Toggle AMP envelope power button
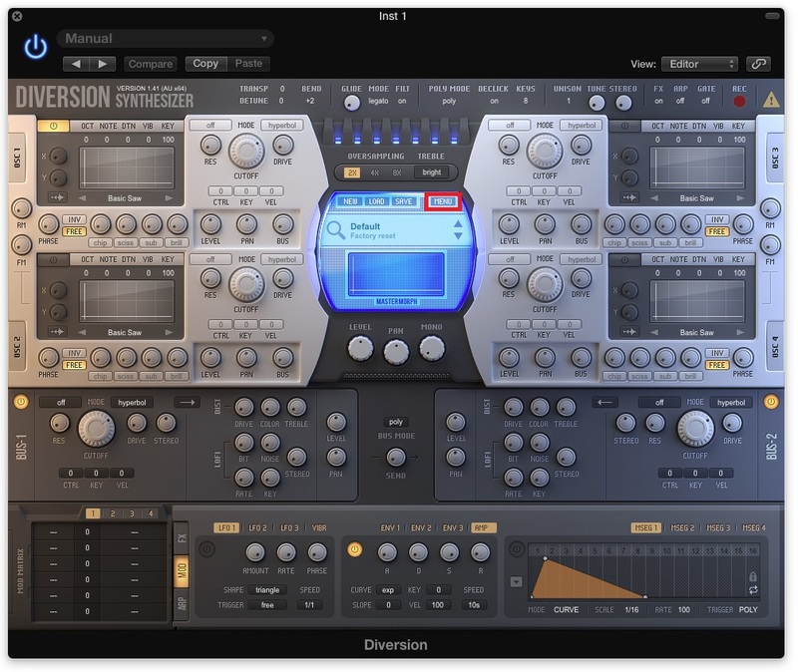This screenshot has width=798, height=672. click(x=355, y=549)
